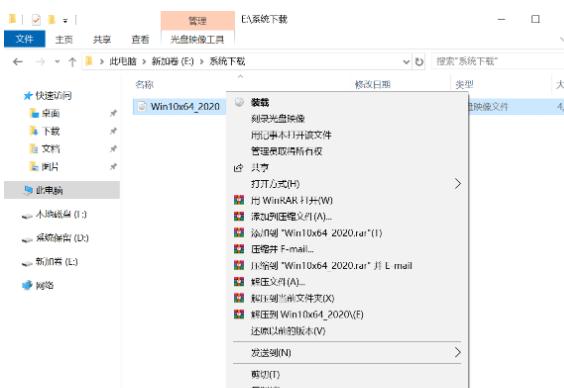Open 网络 in the navigation pane
This screenshot has height=388, width=564.
click(45, 286)
